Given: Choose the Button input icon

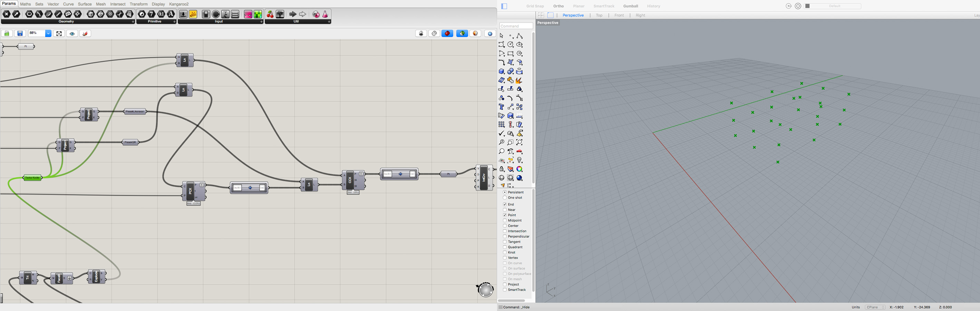Looking at the screenshot, I should [216, 14].
